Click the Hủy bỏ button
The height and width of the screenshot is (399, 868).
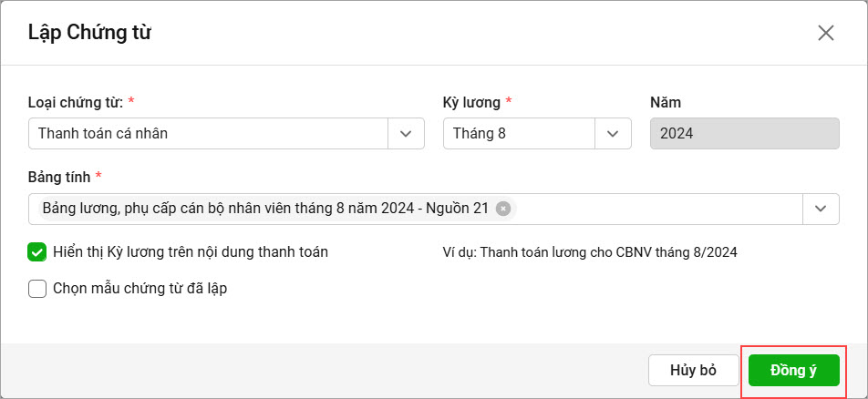click(693, 370)
